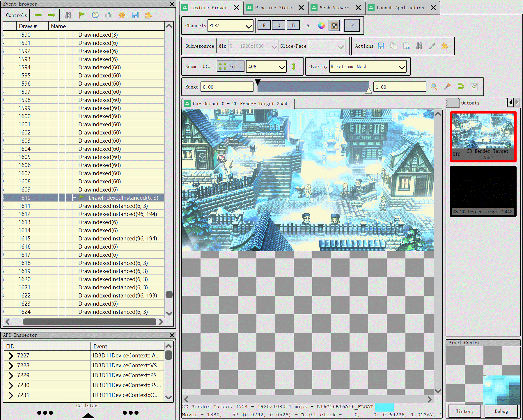
Task: Close the Event Browser panel
Action: point(172,4)
